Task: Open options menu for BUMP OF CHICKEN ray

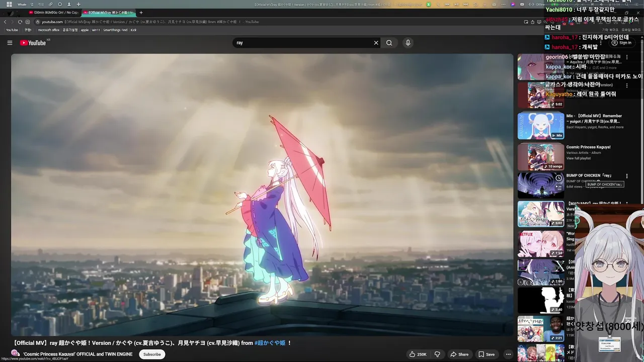Action: coord(627,176)
